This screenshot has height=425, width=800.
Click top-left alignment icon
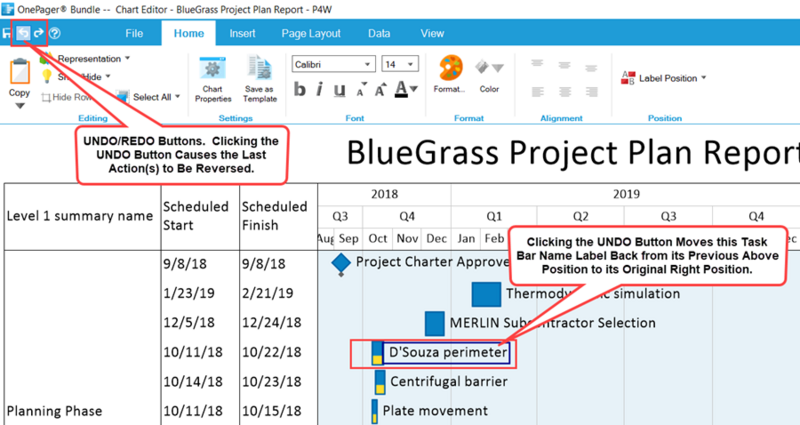pos(537,64)
